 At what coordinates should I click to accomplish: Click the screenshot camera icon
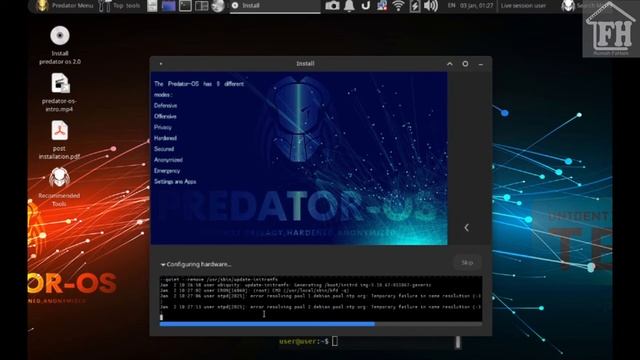click(x=332, y=5)
